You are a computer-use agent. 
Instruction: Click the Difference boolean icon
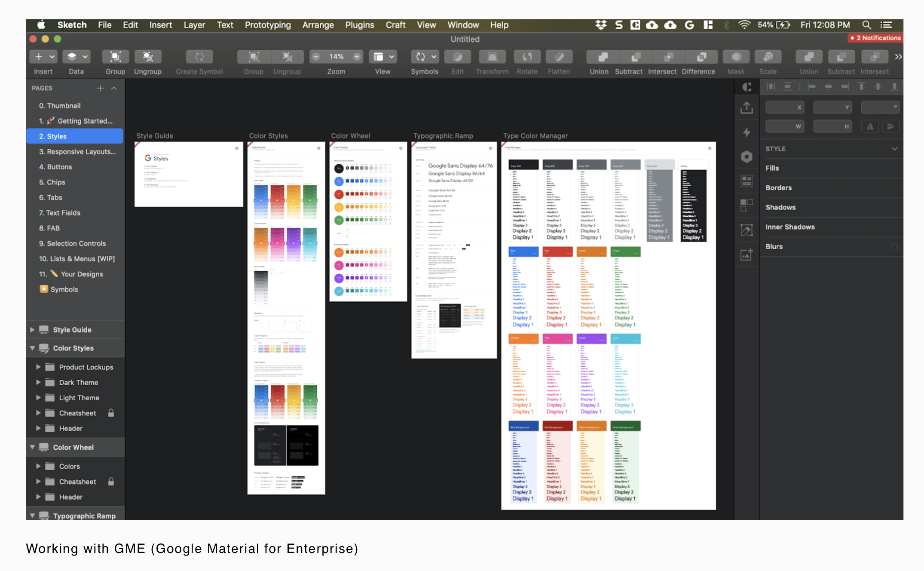click(x=701, y=57)
